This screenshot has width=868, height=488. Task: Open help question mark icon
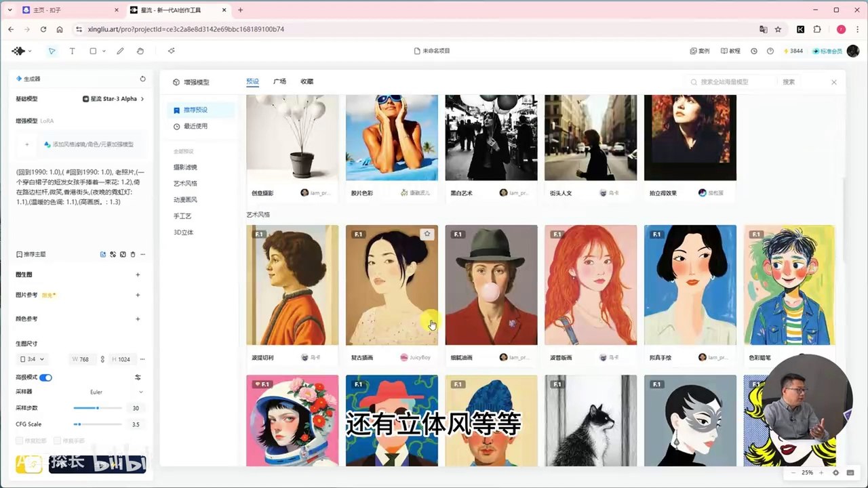[770, 51]
